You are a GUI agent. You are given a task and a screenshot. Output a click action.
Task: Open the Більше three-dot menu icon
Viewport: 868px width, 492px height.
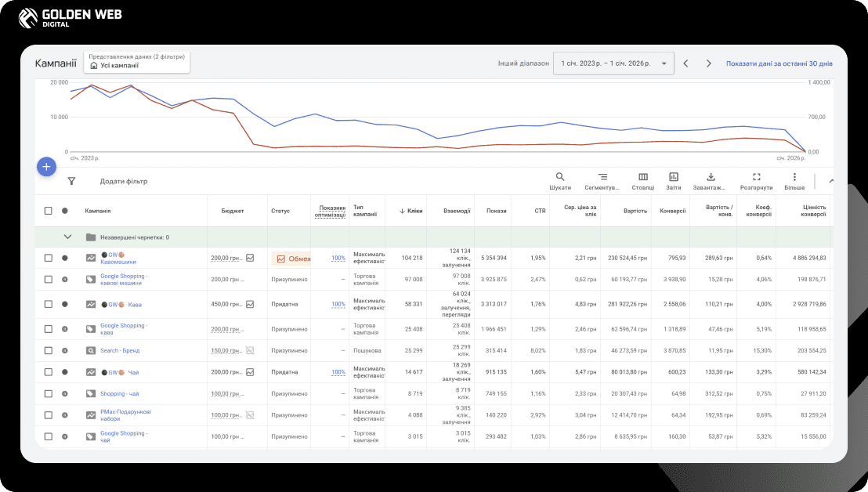(794, 177)
